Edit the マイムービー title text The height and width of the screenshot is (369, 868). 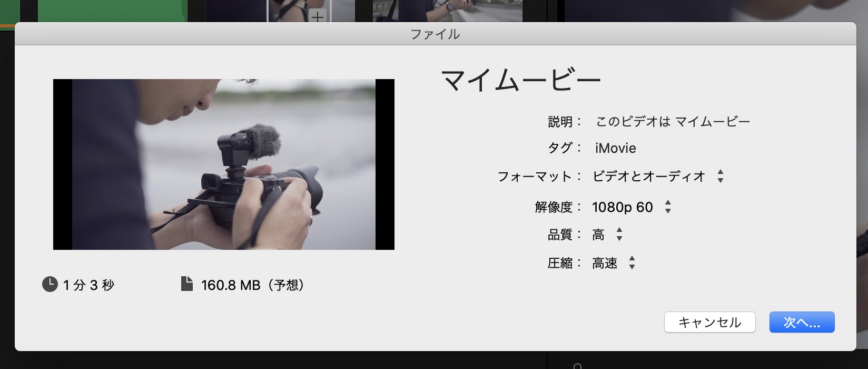(x=521, y=81)
